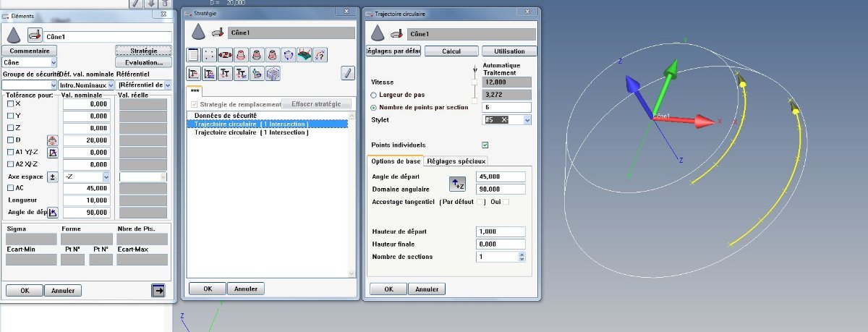Open the Axe espace -Z dropdown
Image resolution: width=868 pixels, height=332 pixels.
[x=106, y=176]
